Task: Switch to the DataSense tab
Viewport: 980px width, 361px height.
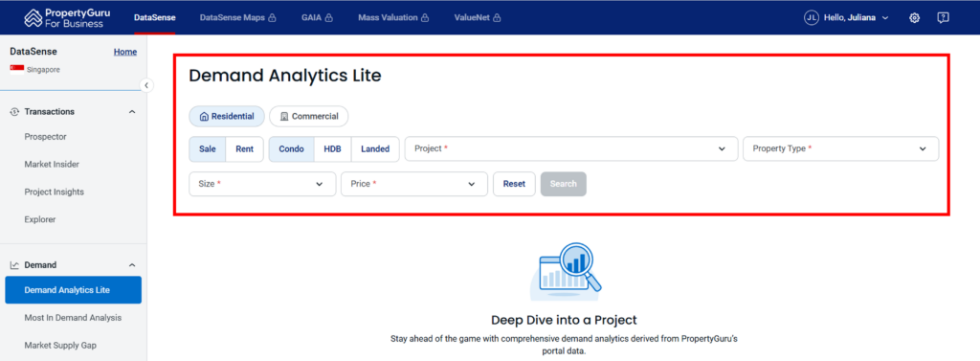Action: 154,18
